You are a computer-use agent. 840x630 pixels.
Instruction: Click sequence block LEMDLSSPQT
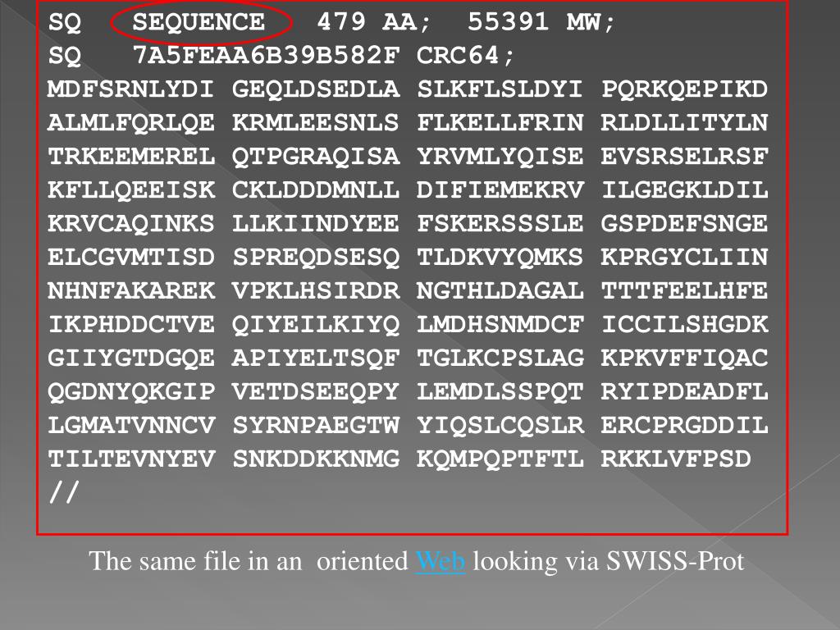coord(500,391)
